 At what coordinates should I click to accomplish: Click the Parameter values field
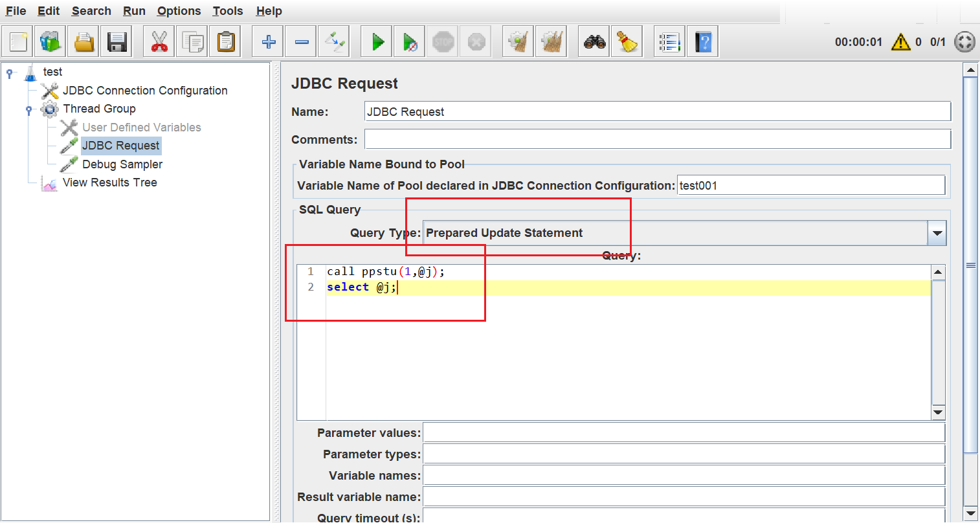pyautogui.click(x=684, y=433)
